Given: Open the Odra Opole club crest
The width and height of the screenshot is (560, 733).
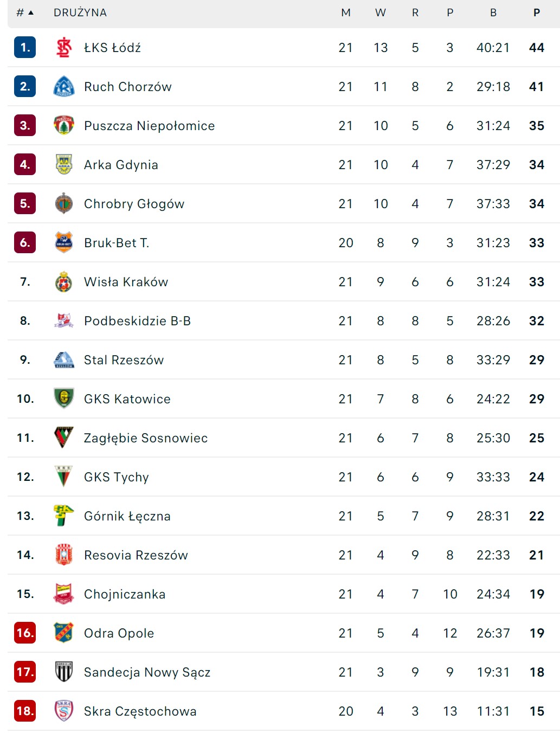Looking at the screenshot, I should tap(64, 633).
